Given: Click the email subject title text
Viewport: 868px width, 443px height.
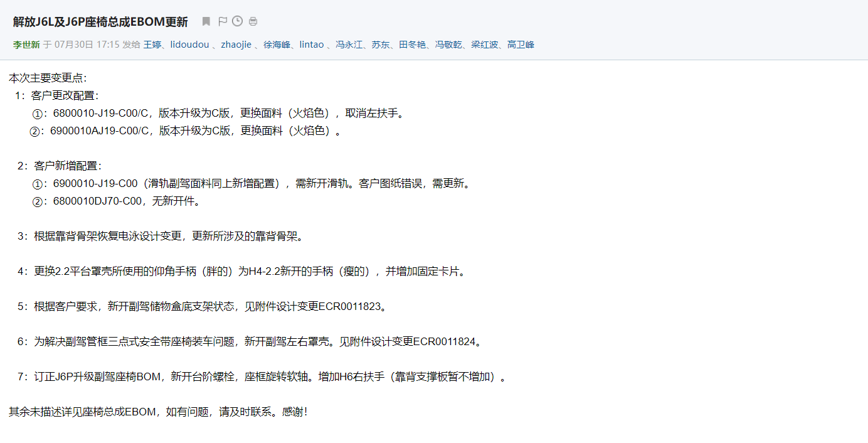Looking at the screenshot, I should pos(100,22).
